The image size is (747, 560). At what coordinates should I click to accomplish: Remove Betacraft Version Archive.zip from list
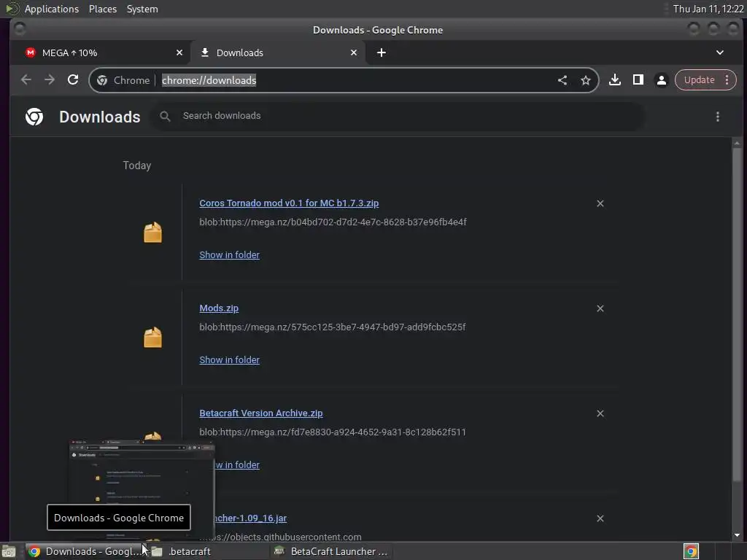coord(600,413)
